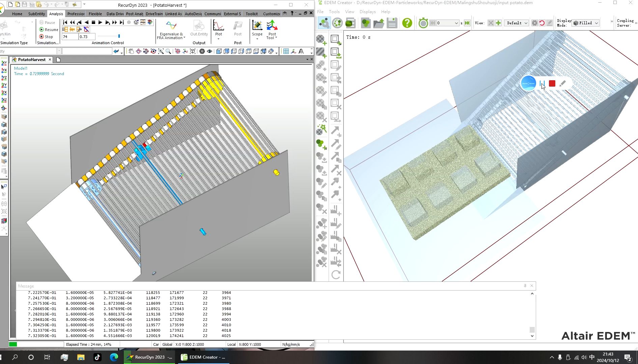Viewport: 638px width, 364px height.
Task: Open the EDEM Displays menu
Action: pyautogui.click(x=367, y=11)
